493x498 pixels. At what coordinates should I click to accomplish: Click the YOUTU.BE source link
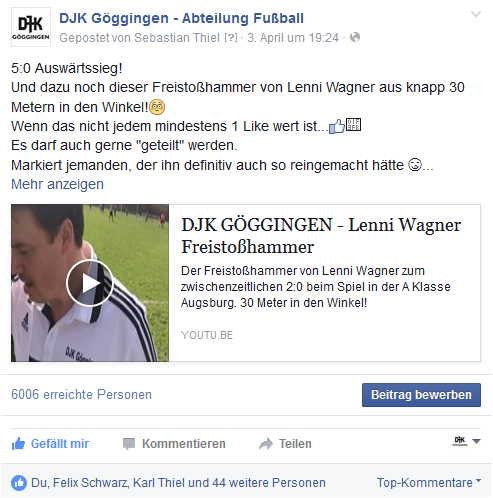click(207, 335)
